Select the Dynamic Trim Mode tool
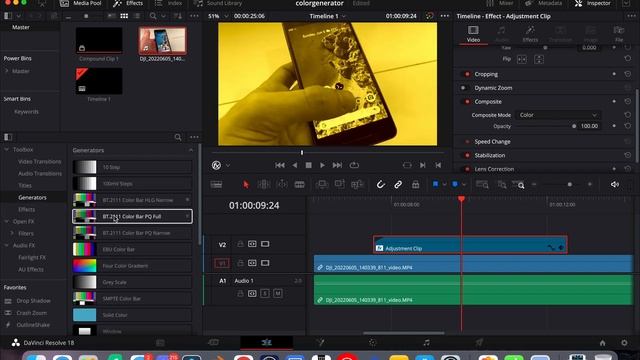 pyautogui.click(x=282, y=184)
